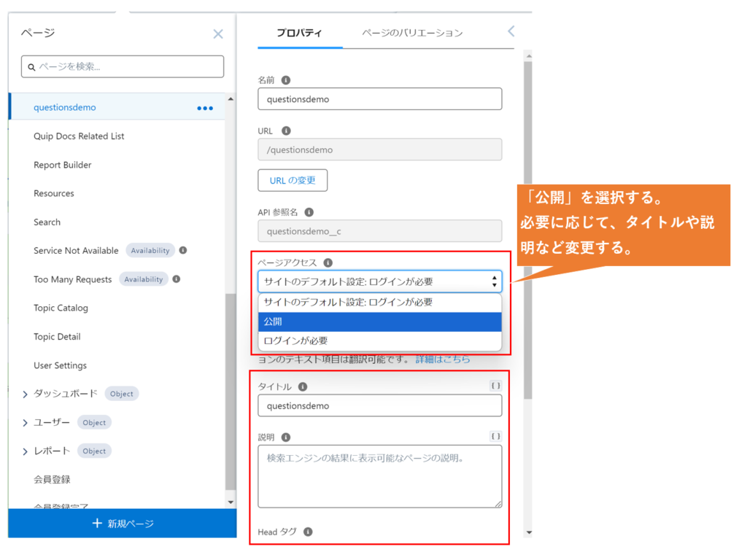Expand the ダッシュボード tree item
The image size is (747, 560).
(x=25, y=394)
